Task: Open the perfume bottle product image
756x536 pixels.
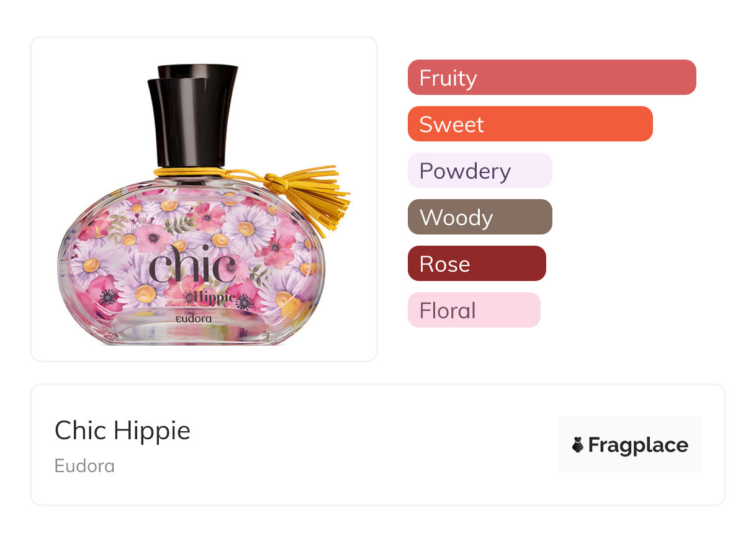Action: point(204,199)
